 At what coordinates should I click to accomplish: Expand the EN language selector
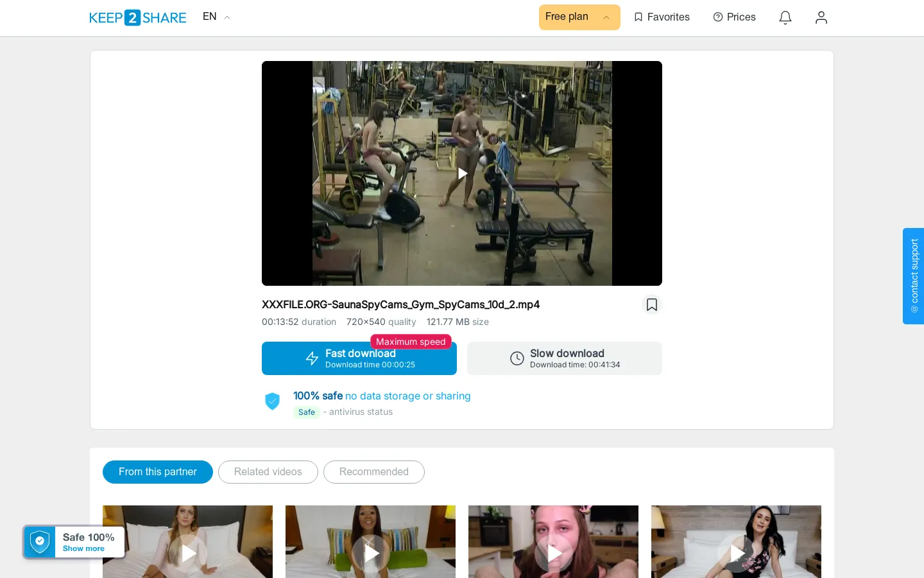click(x=216, y=17)
